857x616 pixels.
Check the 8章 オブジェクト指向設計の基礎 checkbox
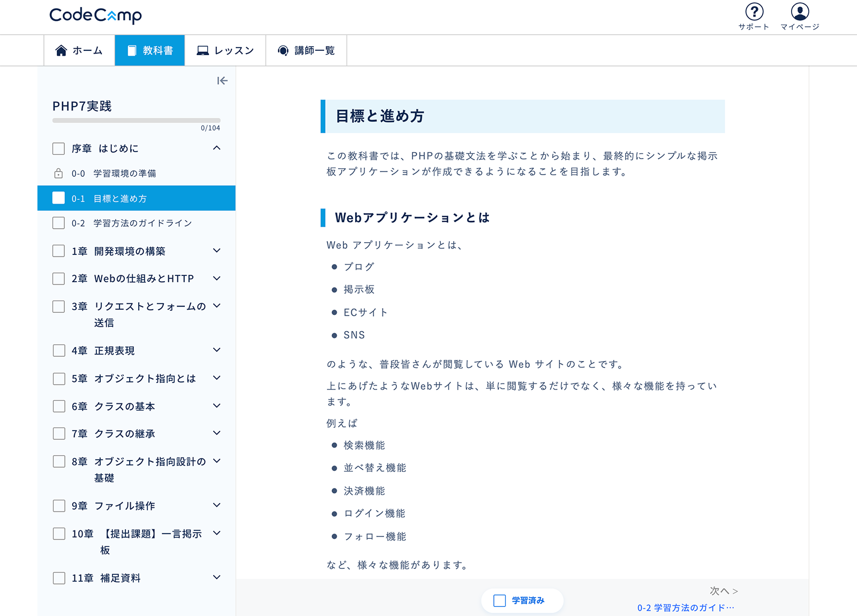tap(59, 461)
